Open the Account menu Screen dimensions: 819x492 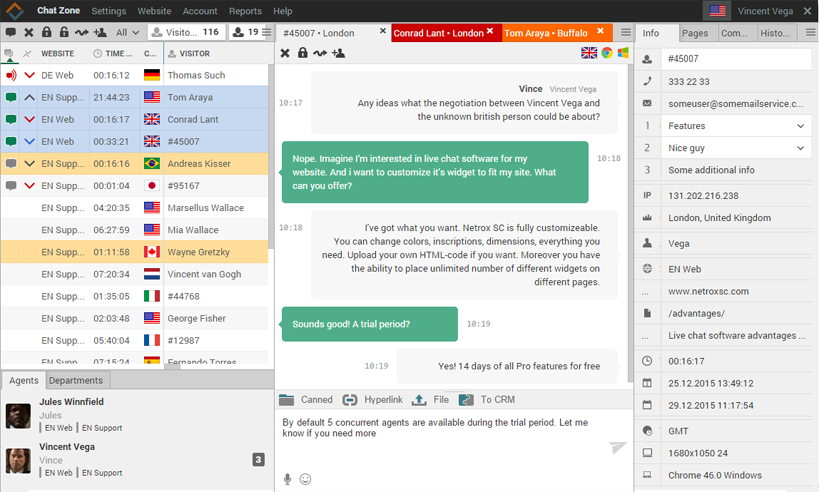click(200, 11)
